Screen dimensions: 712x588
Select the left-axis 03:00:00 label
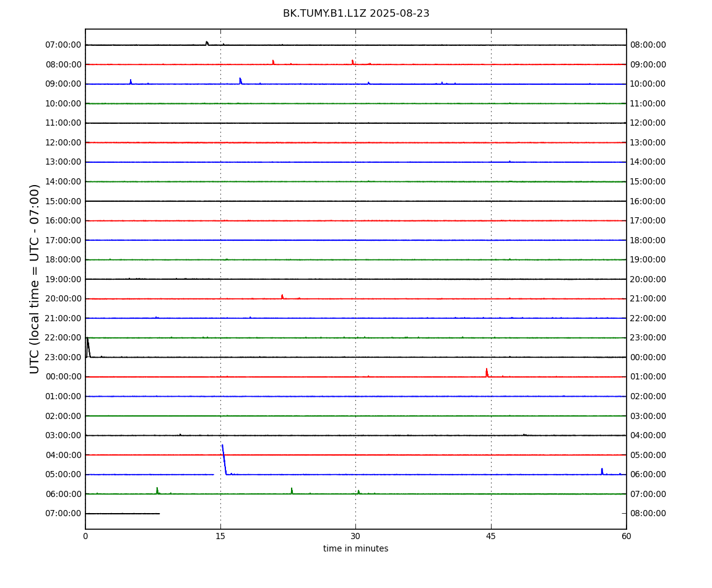tap(64, 436)
